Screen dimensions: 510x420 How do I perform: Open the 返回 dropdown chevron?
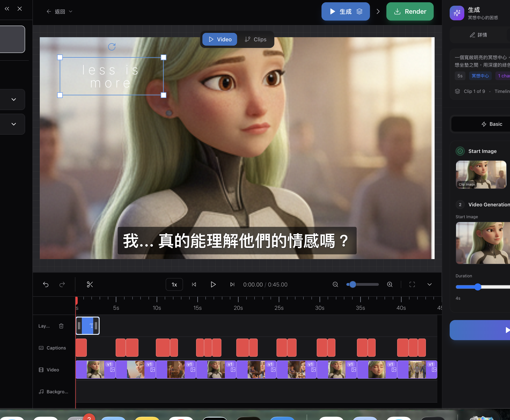[x=70, y=11]
